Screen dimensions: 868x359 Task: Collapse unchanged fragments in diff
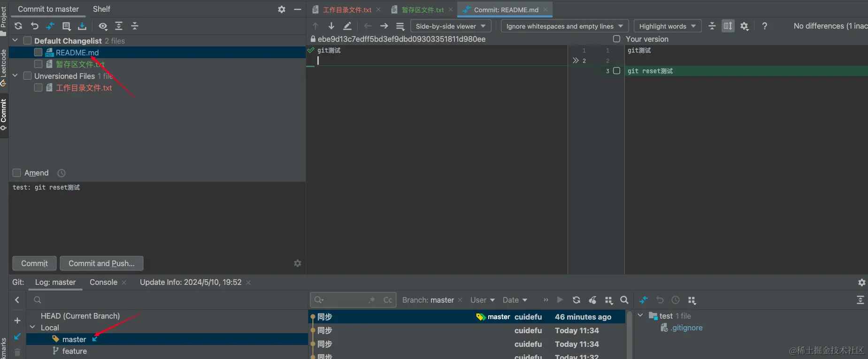click(712, 26)
